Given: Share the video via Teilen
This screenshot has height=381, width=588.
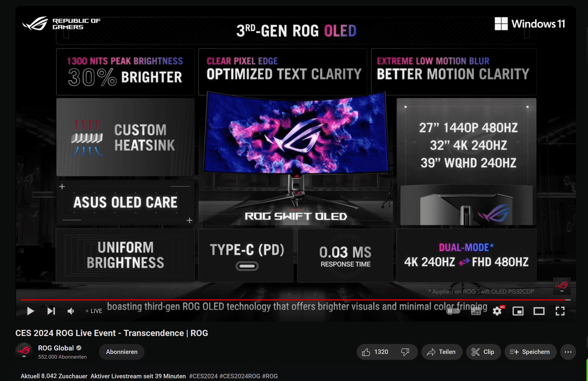Looking at the screenshot, I should pyautogui.click(x=442, y=352).
